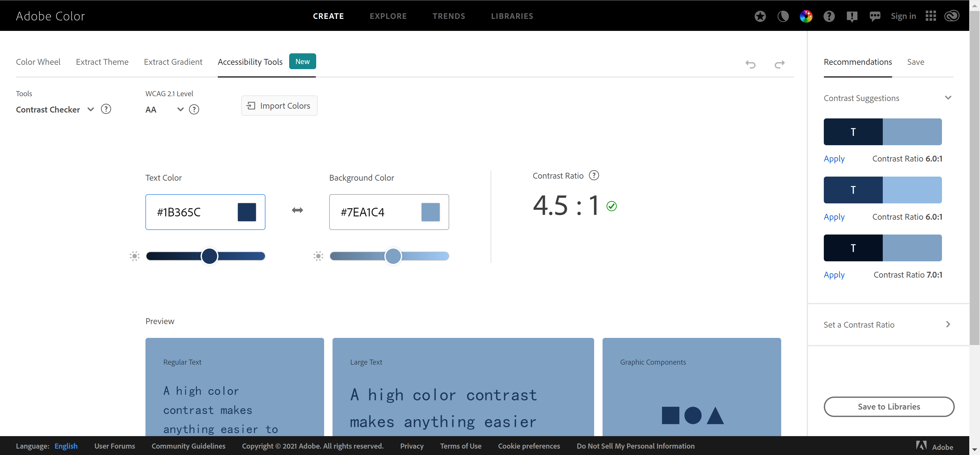The image size is (980, 455).
Task: Open the Adobe apps grid icon
Action: (x=930, y=16)
